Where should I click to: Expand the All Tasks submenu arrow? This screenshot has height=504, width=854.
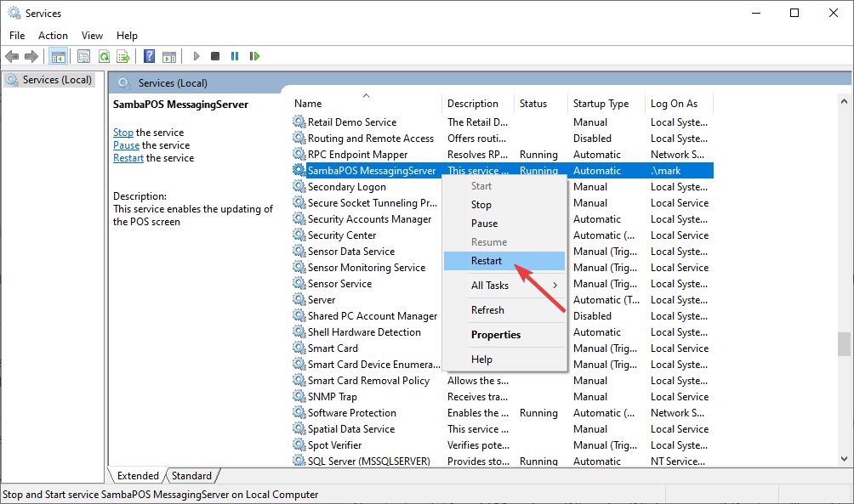pyautogui.click(x=555, y=286)
